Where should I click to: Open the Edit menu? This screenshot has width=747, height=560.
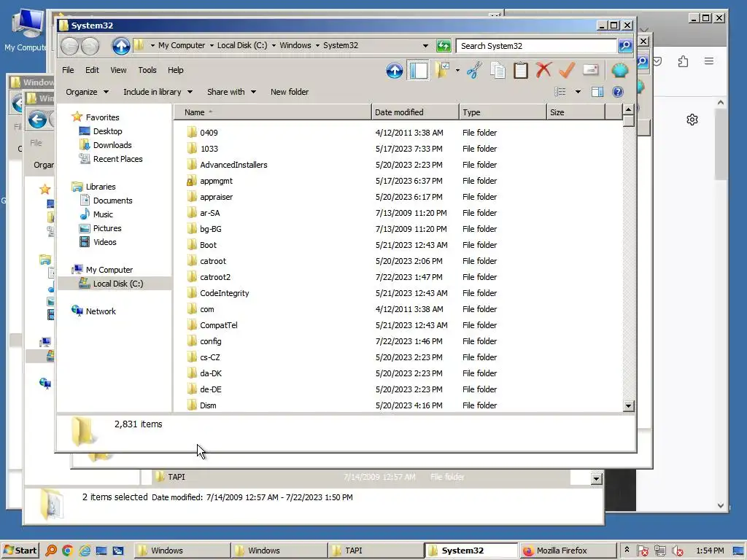click(92, 70)
